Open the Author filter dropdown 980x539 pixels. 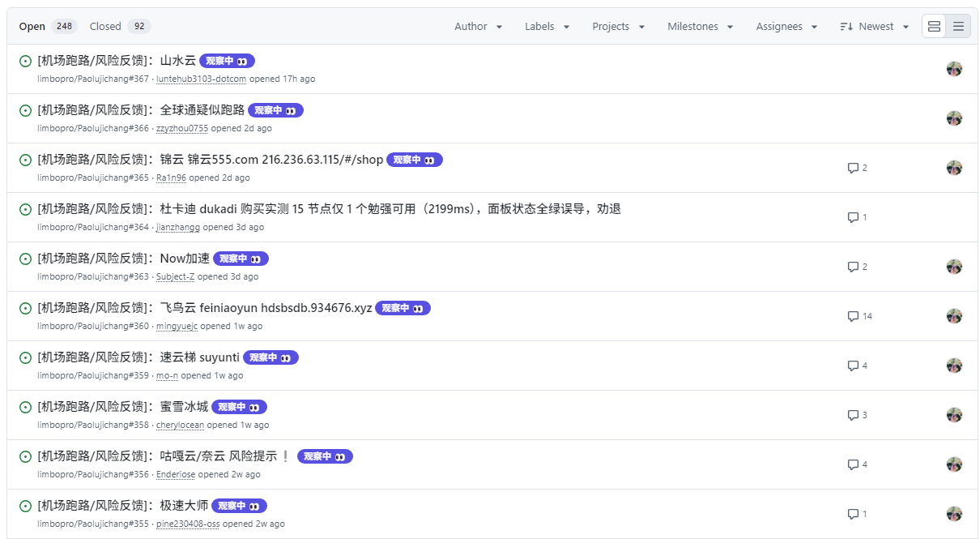479,27
